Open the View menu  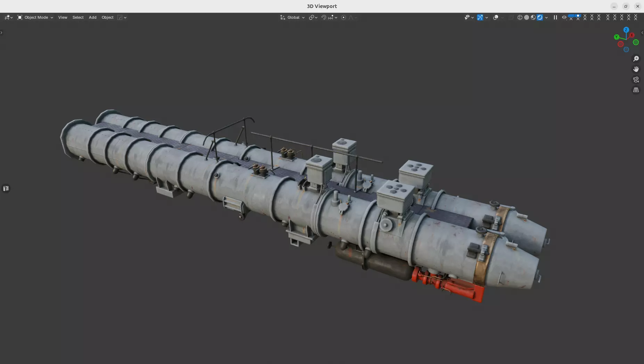(63, 17)
